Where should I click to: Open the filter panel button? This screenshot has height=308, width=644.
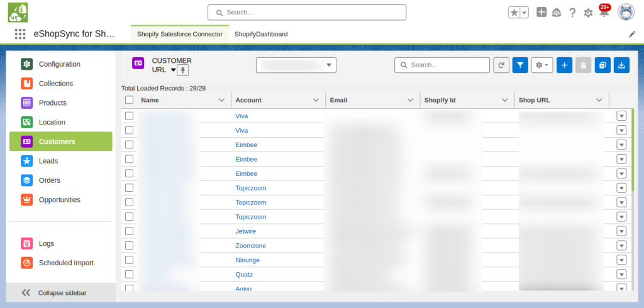[x=520, y=65]
